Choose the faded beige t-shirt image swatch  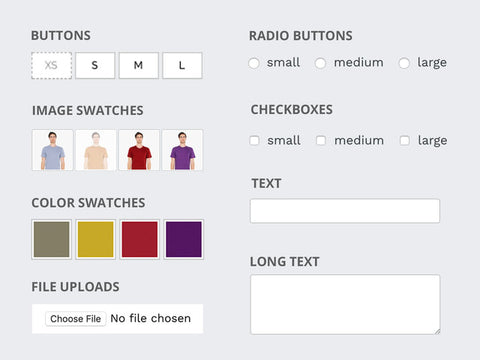click(96, 150)
